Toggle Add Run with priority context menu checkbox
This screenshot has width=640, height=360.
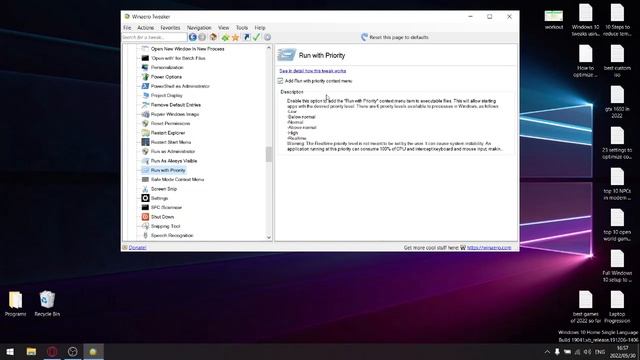280,81
